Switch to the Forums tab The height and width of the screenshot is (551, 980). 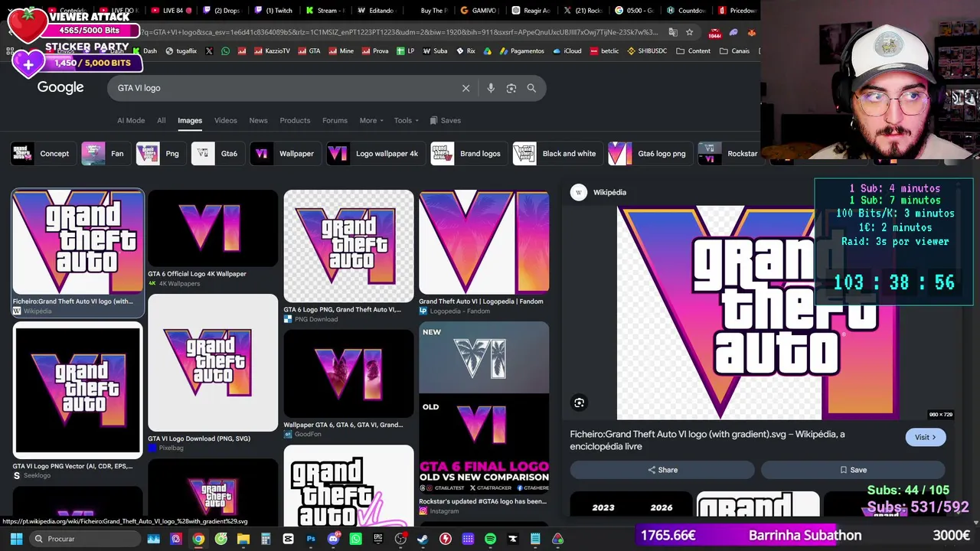click(x=335, y=120)
